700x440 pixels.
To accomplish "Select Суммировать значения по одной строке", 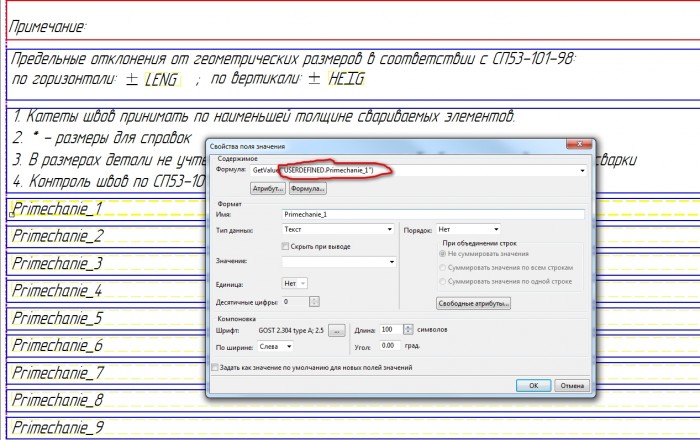I will [x=442, y=281].
